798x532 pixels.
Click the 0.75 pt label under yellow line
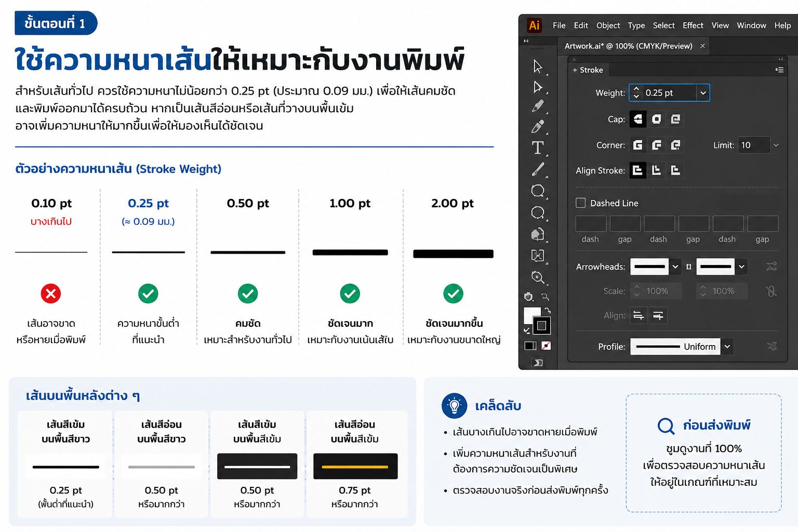point(355,490)
